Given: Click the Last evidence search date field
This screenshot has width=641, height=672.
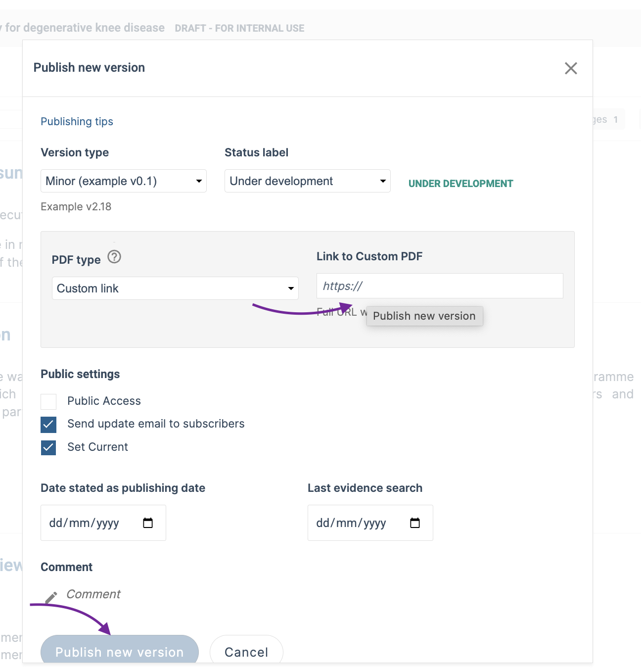Looking at the screenshot, I should (370, 523).
